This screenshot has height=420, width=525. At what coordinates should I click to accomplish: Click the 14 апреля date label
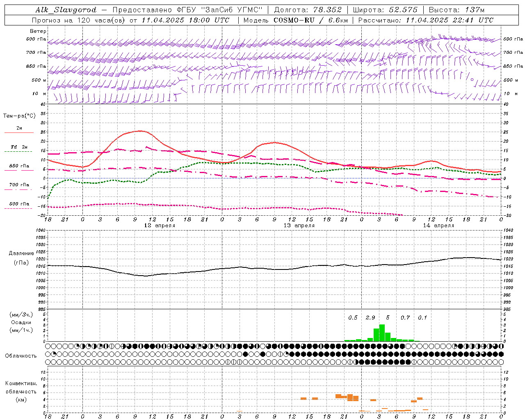coord(438,226)
